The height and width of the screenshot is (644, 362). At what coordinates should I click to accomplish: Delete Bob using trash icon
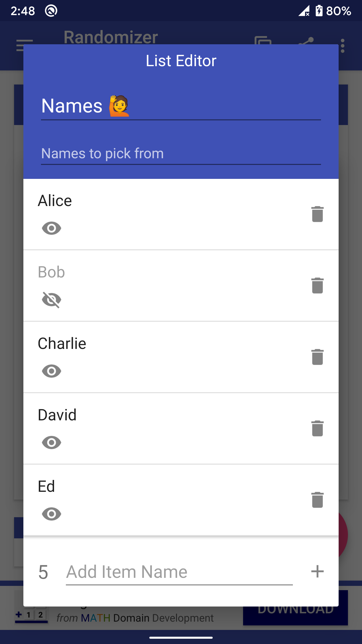tap(317, 286)
